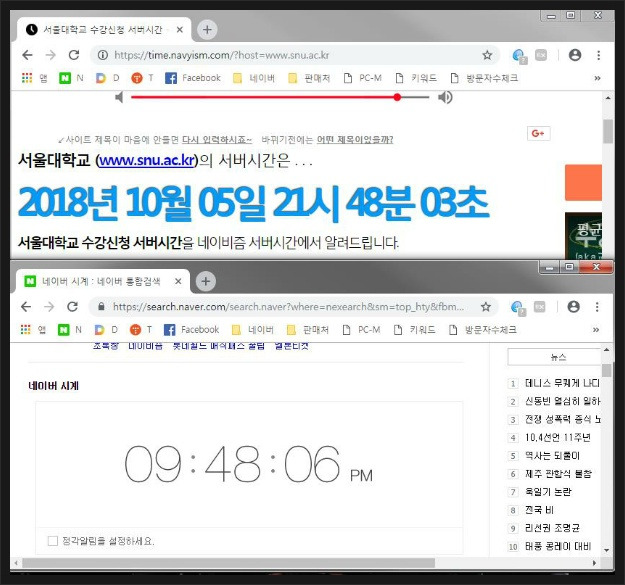
Task: Click mute speaker icon left of volume slider
Action: pyautogui.click(x=119, y=97)
